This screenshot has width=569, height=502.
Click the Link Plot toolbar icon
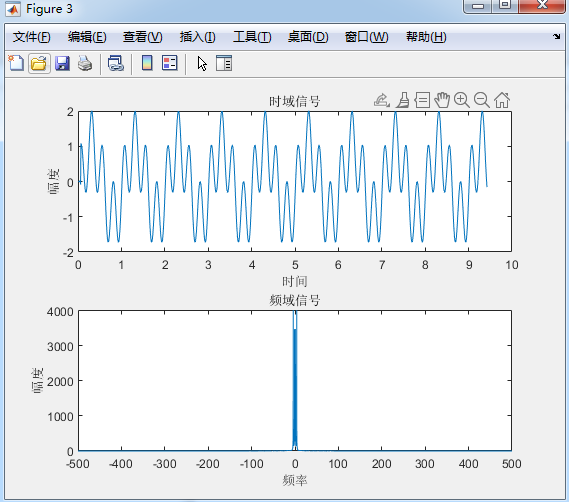pyautogui.click(x=116, y=64)
